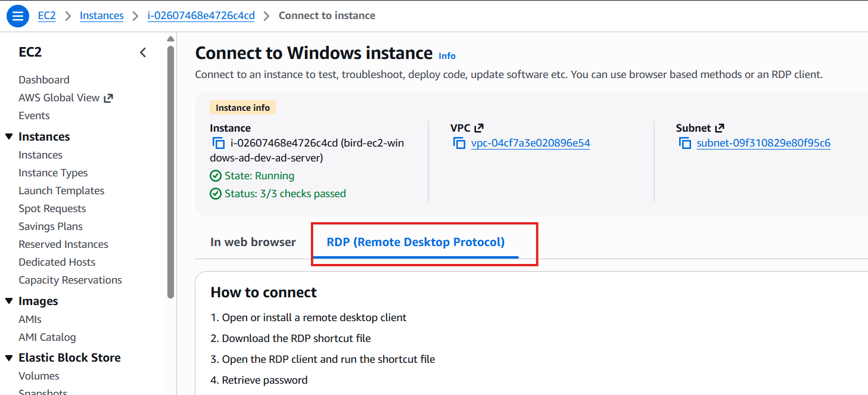
Task: Open Subnet external link icon
Action: [x=720, y=128]
